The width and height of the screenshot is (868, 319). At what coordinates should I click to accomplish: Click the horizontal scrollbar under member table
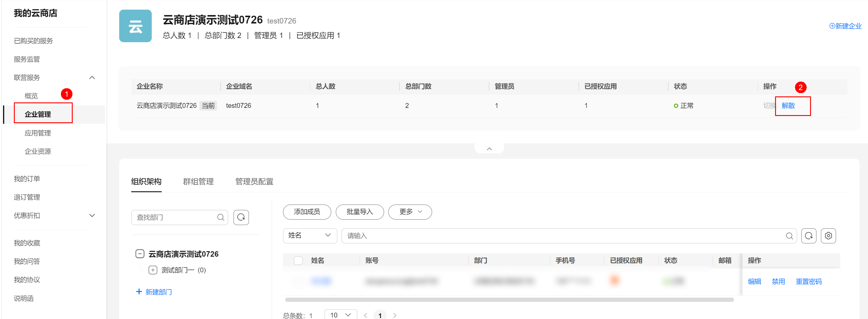[x=509, y=299]
